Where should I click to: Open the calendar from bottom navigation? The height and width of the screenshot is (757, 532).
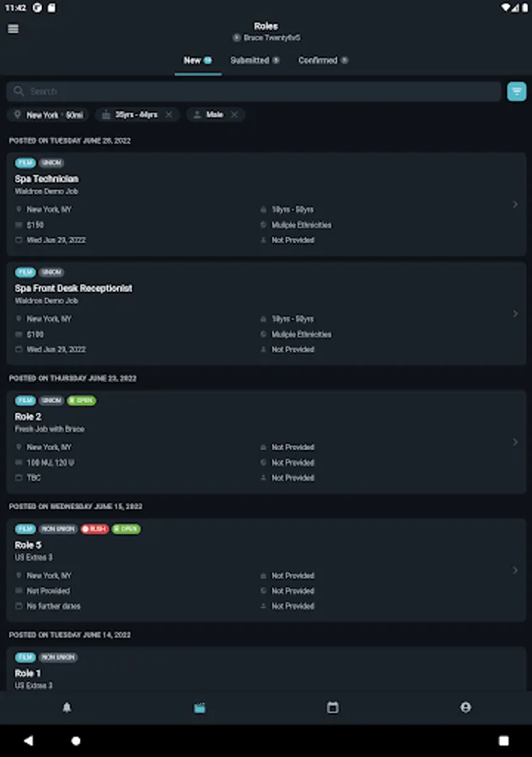click(x=333, y=707)
